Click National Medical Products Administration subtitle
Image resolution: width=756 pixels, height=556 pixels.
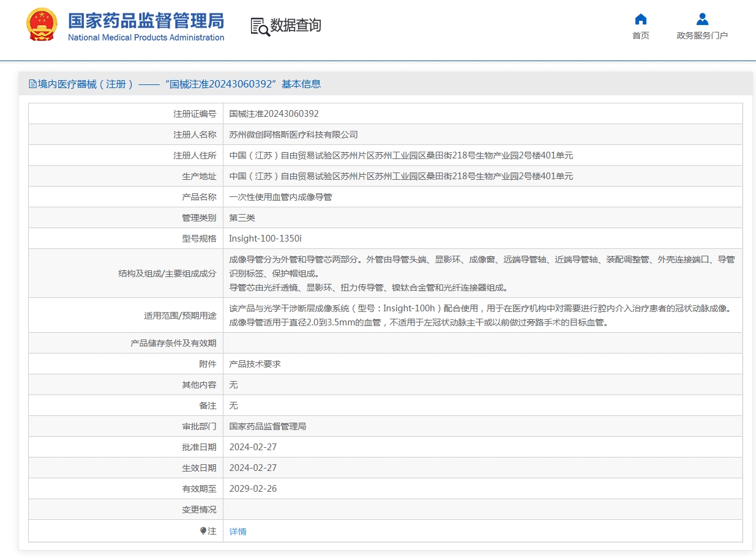146,37
